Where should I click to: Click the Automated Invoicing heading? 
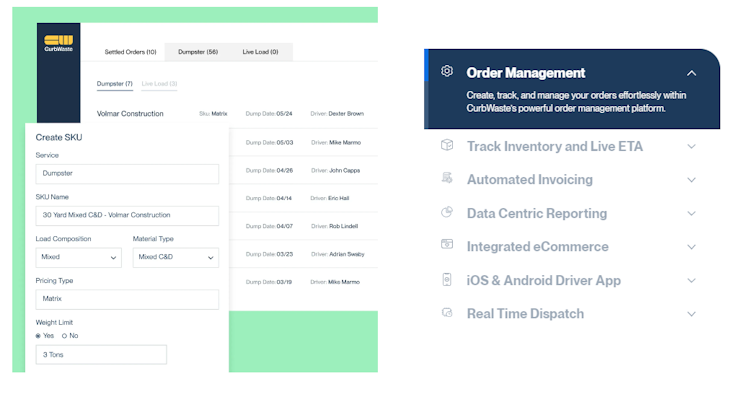(529, 180)
